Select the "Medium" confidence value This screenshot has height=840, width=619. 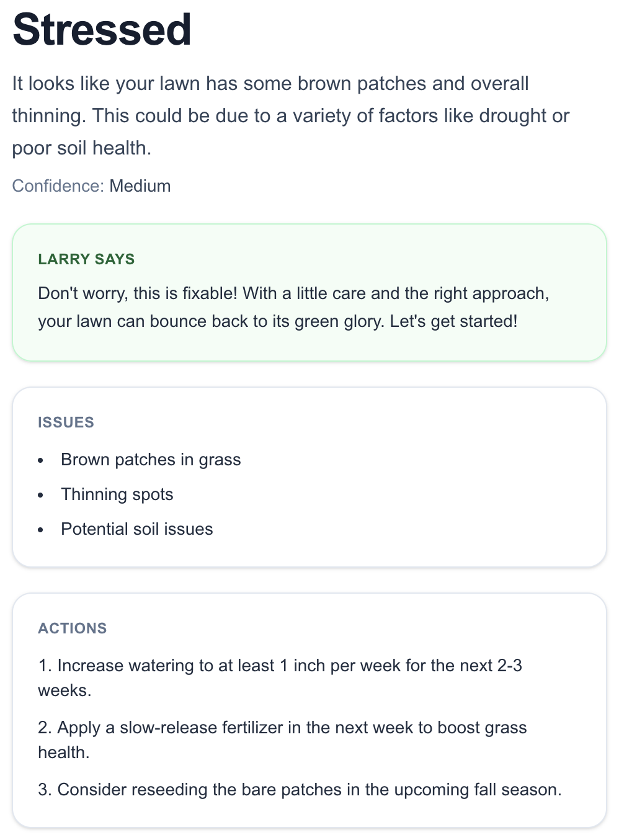pyautogui.click(x=140, y=186)
